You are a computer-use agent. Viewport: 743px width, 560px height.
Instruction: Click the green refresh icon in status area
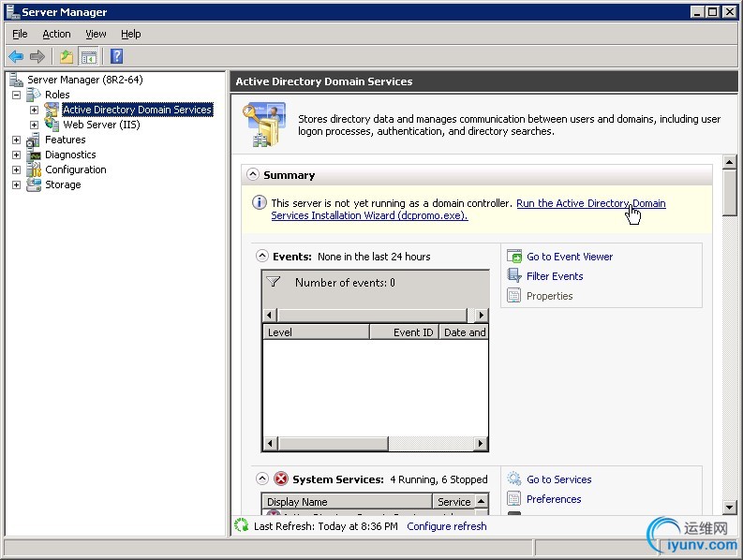tap(241, 525)
